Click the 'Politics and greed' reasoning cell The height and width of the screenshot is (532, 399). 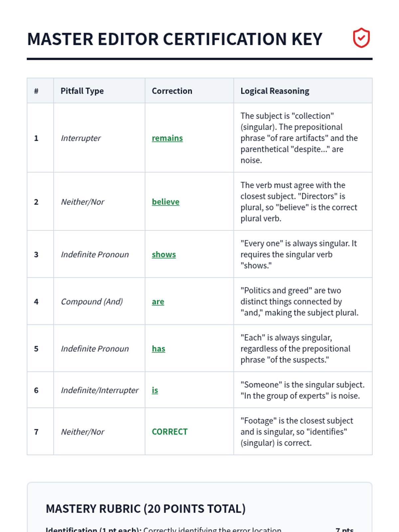(x=299, y=302)
